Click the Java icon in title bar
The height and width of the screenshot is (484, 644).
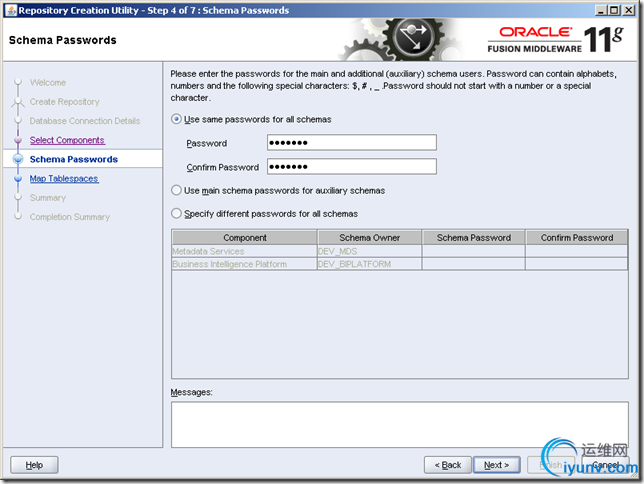click(12, 10)
